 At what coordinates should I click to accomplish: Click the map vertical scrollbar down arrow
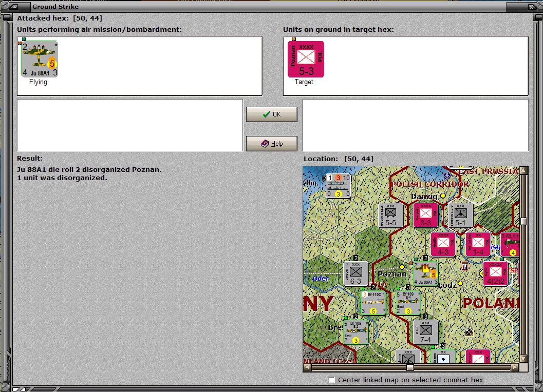(x=523, y=359)
